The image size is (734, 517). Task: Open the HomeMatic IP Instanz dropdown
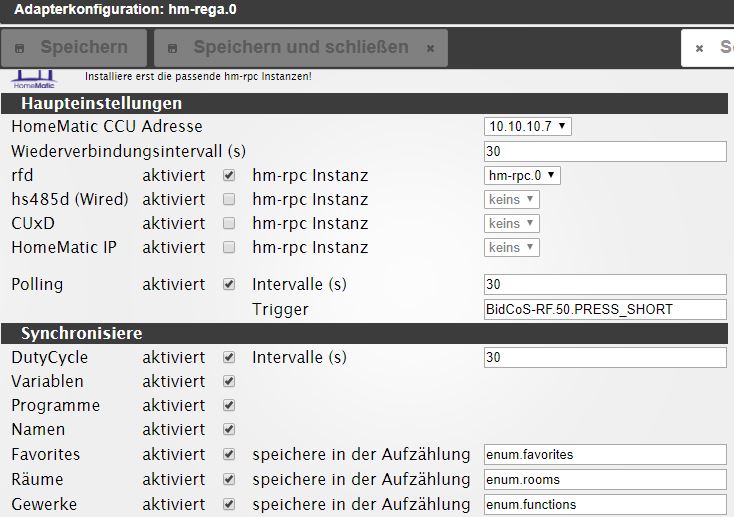512,247
